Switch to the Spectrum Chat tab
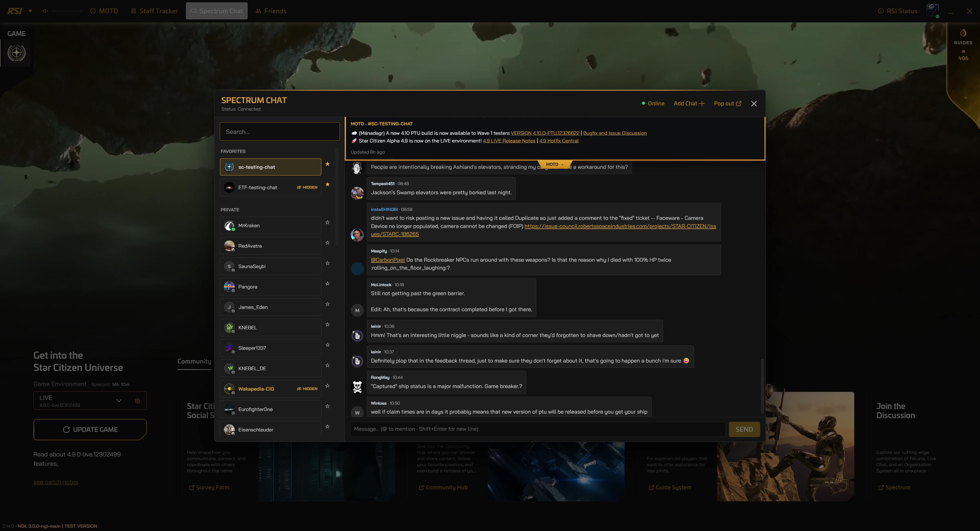 (x=217, y=11)
